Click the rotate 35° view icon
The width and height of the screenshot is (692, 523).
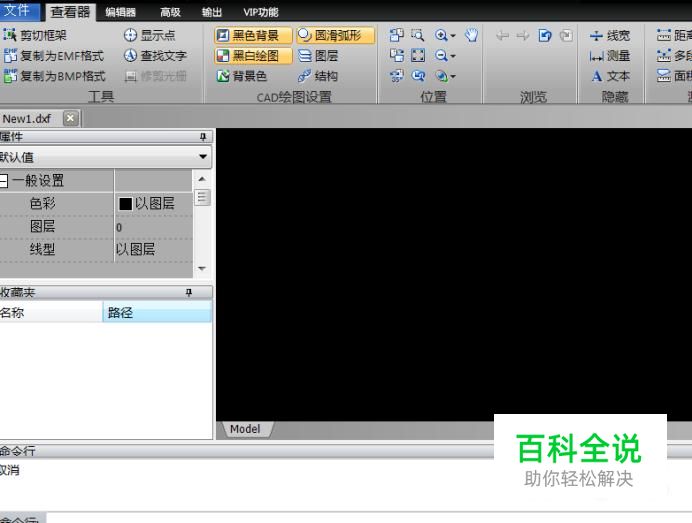coord(396,76)
